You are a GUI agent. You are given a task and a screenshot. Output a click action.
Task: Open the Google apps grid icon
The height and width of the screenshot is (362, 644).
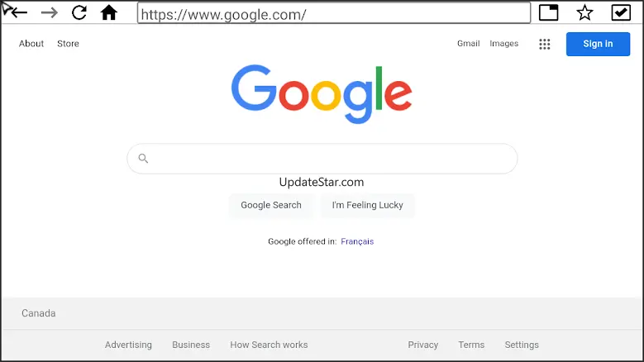click(545, 44)
